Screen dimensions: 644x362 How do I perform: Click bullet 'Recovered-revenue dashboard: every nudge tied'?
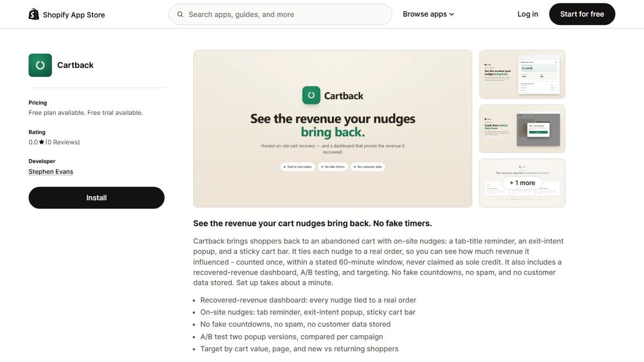coord(308,300)
